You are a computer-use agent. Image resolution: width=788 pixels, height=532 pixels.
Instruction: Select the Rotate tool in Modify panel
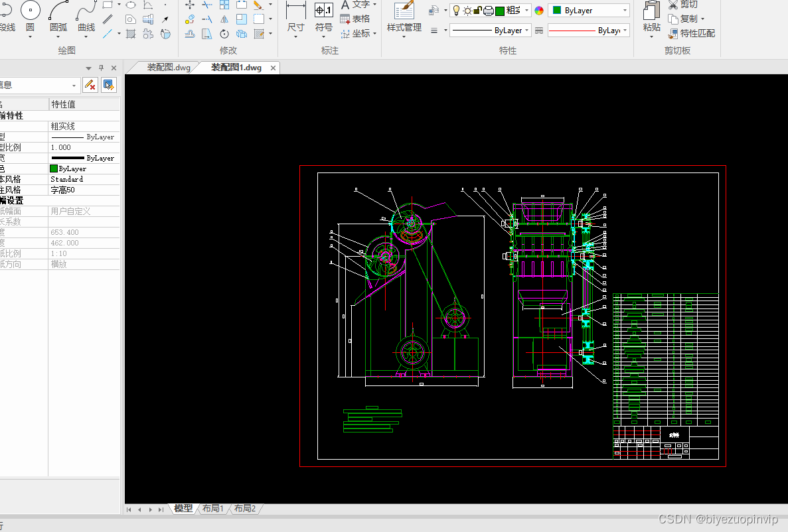tap(224, 34)
